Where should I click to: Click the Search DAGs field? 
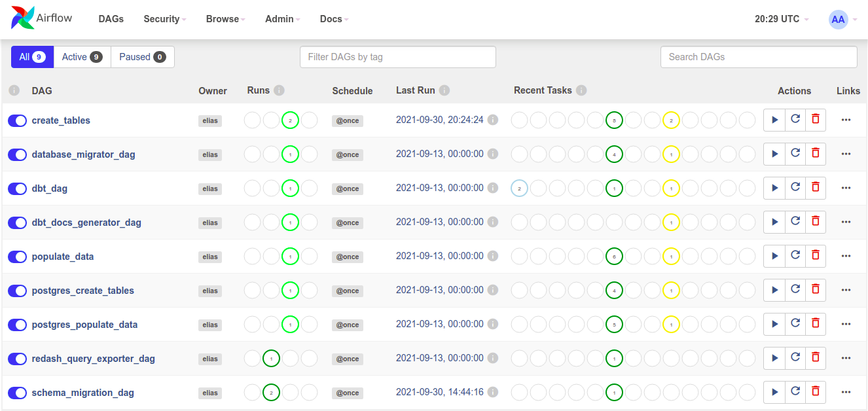pyautogui.click(x=759, y=57)
